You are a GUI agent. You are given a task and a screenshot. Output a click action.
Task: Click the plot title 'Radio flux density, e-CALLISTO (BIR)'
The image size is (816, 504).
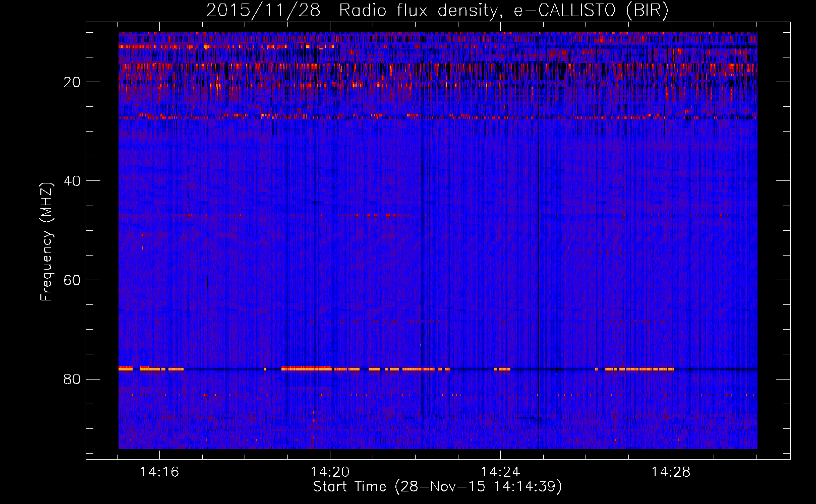(x=503, y=11)
